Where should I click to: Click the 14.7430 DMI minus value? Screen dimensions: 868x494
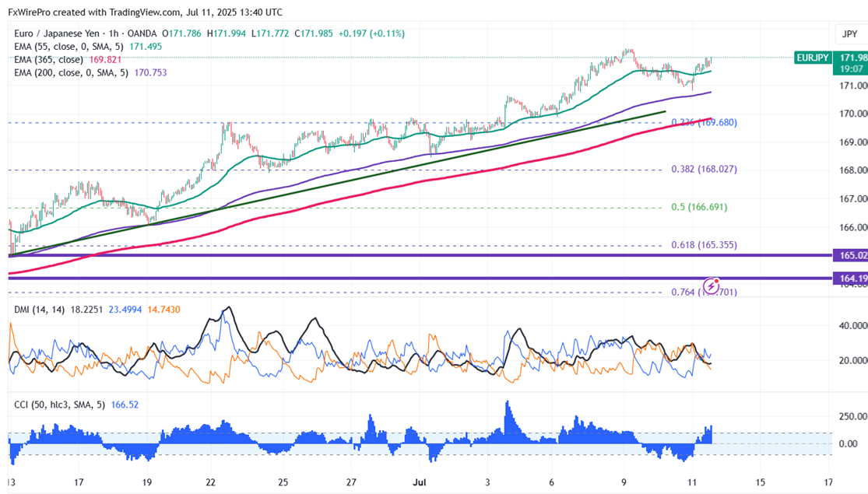163,310
